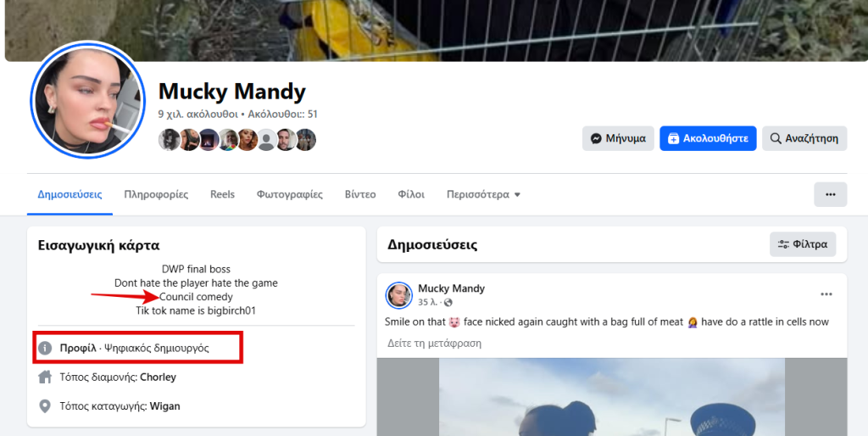Screen dimensions: 868x436
Task: Open the Βίντεο tab
Action: coord(360,194)
